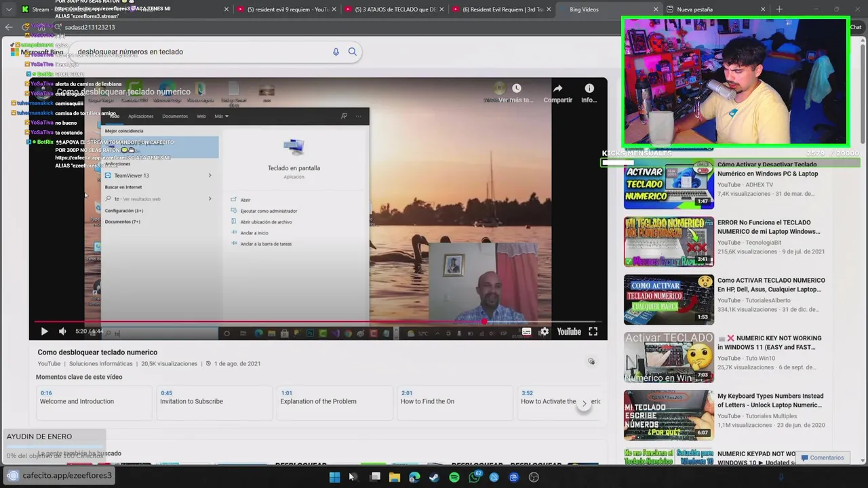Open OBS Studio icon in the taskbar

pyautogui.click(x=534, y=477)
